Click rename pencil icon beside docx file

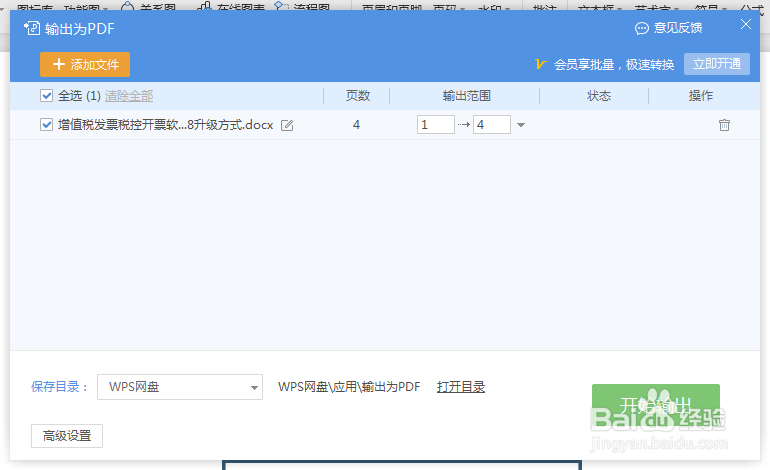[287, 125]
